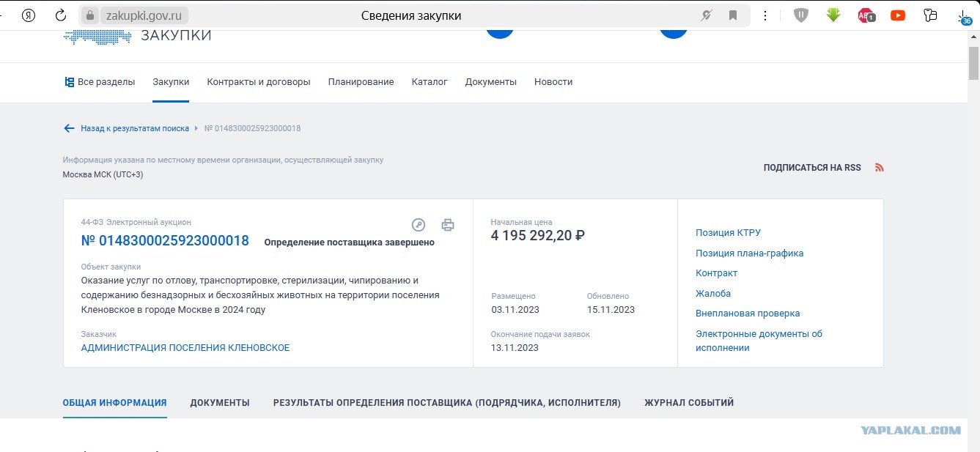The height and width of the screenshot is (452, 980).
Task: Open the Планирование menu section
Action: point(361,82)
